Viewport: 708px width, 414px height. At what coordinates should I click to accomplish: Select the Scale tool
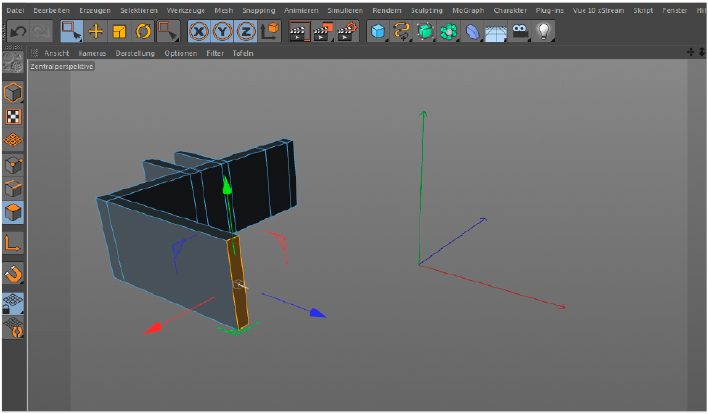pyautogui.click(x=119, y=31)
